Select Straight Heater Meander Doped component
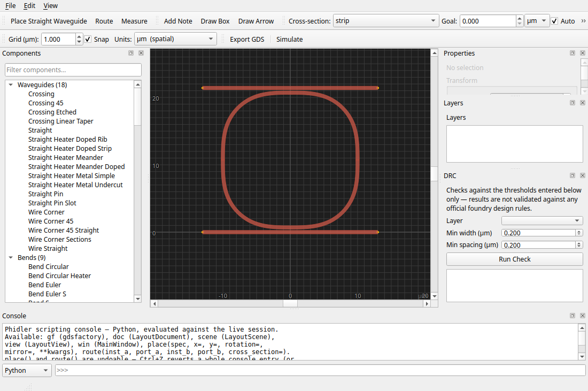Screen dimensions: 588x391 (76, 166)
